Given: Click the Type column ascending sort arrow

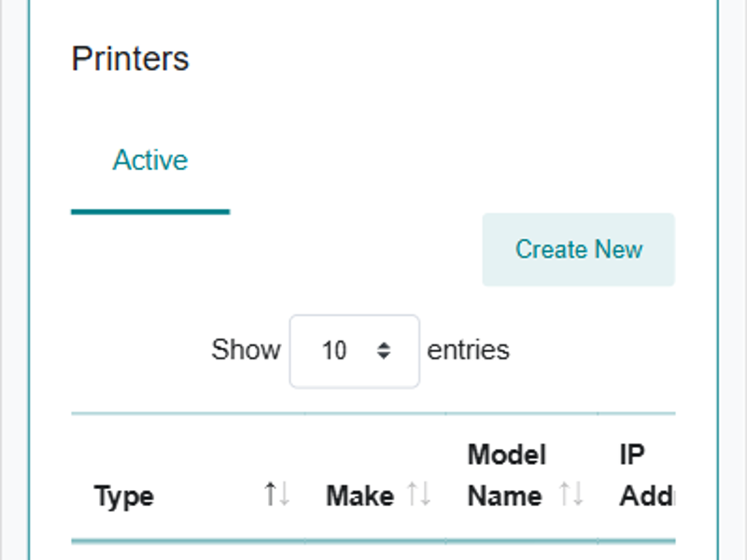Looking at the screenshot, I should tap(271, 495).
